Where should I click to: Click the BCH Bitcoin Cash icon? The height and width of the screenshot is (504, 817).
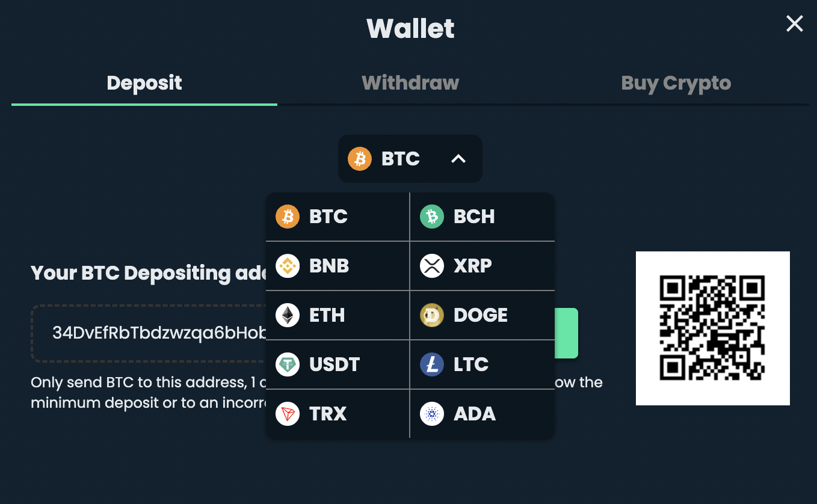click(432, 217)
